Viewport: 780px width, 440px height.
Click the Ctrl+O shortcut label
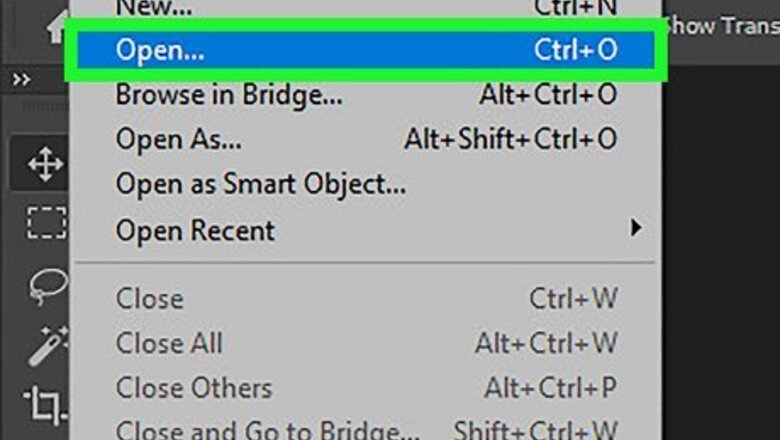576,50
